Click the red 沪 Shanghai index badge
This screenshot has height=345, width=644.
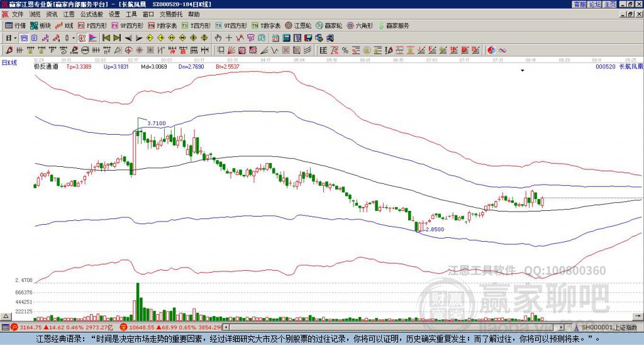(14, 327)
